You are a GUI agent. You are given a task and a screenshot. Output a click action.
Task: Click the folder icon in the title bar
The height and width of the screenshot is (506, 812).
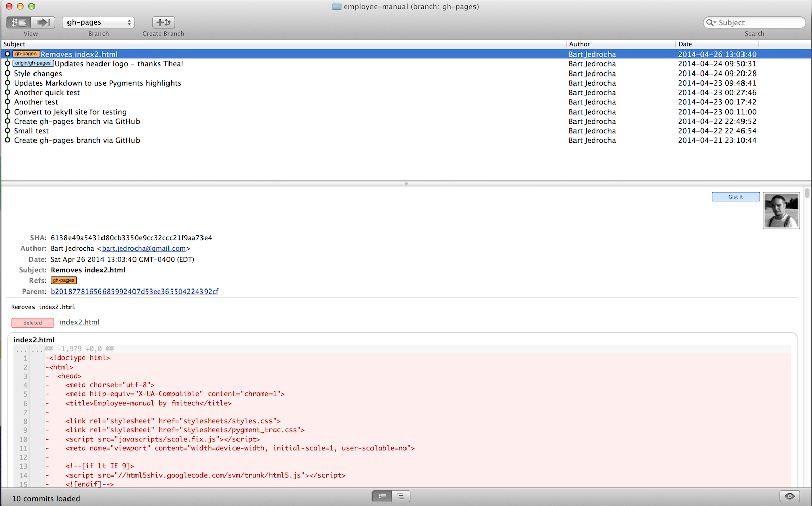click(336, 7)
